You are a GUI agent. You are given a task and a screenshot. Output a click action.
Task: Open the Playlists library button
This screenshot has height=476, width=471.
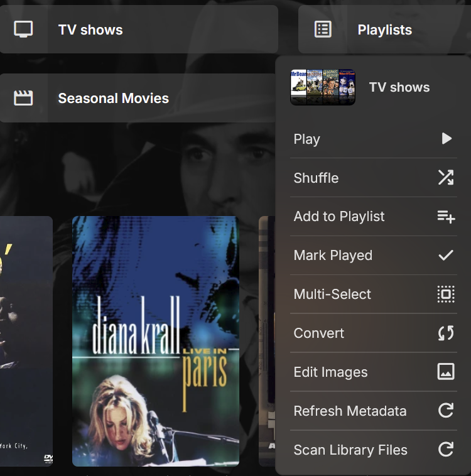coord(384,29)
